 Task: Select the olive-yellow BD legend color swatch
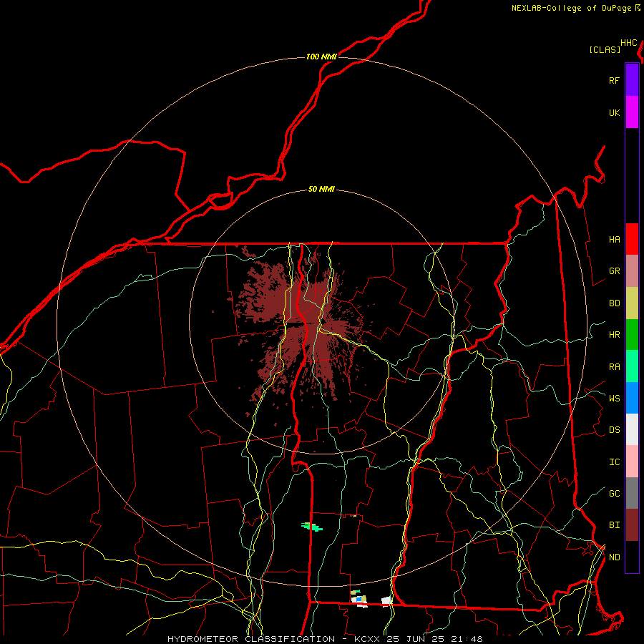tap(632, 303)
